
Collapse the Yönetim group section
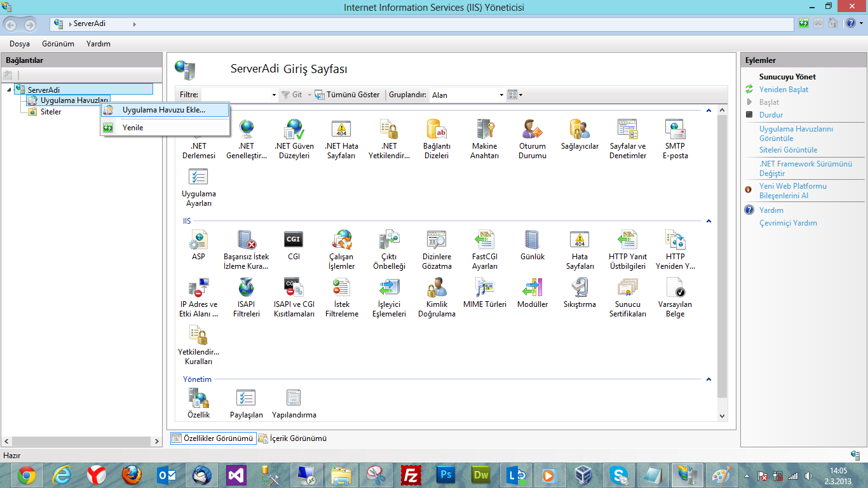click(709, 379)
